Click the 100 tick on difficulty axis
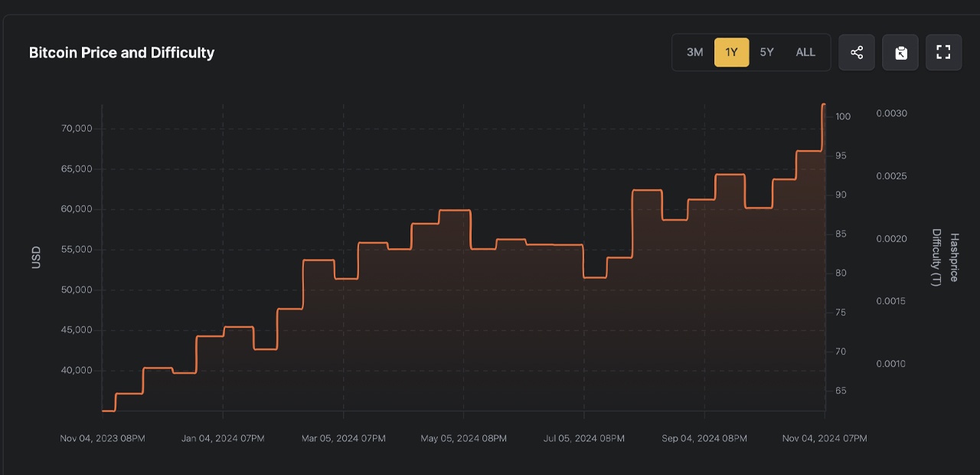 [x=842, y=116]
